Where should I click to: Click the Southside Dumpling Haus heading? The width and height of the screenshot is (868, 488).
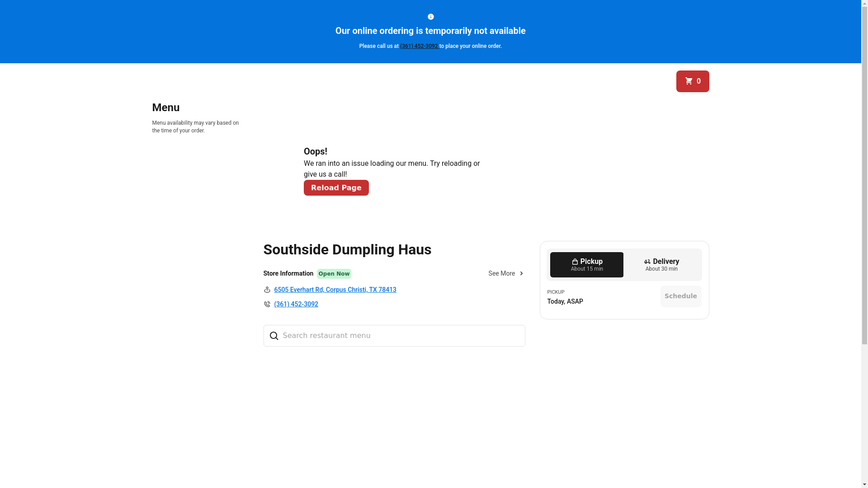pos(347,249)
